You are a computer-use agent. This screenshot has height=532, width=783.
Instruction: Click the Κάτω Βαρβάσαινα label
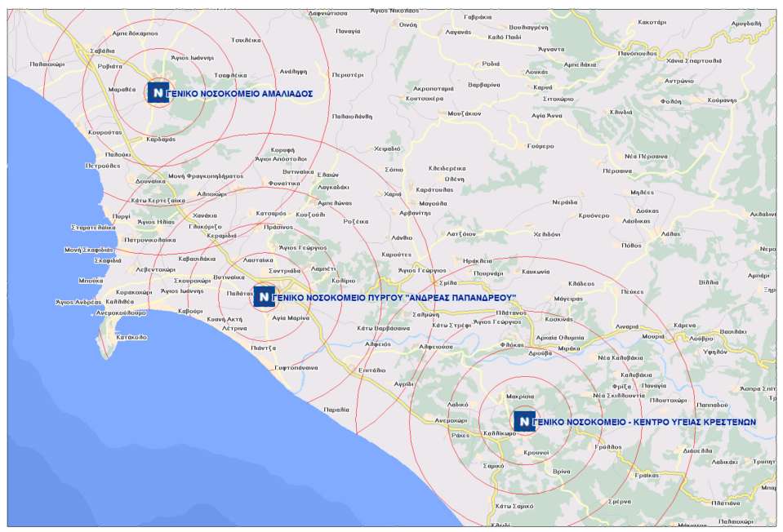pos(383,328)
